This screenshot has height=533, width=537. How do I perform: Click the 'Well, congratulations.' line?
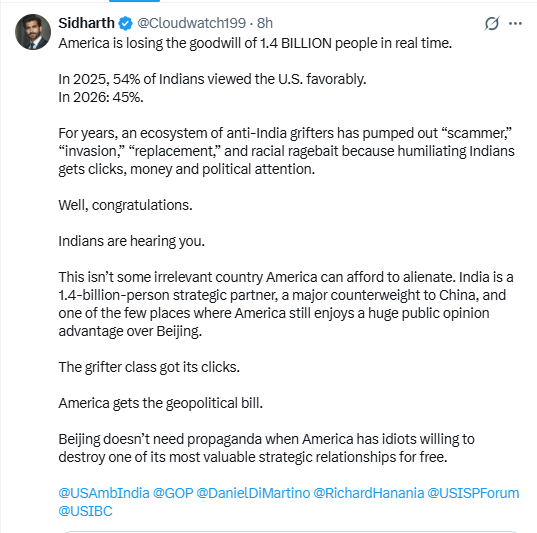click(x=125, y=205)
